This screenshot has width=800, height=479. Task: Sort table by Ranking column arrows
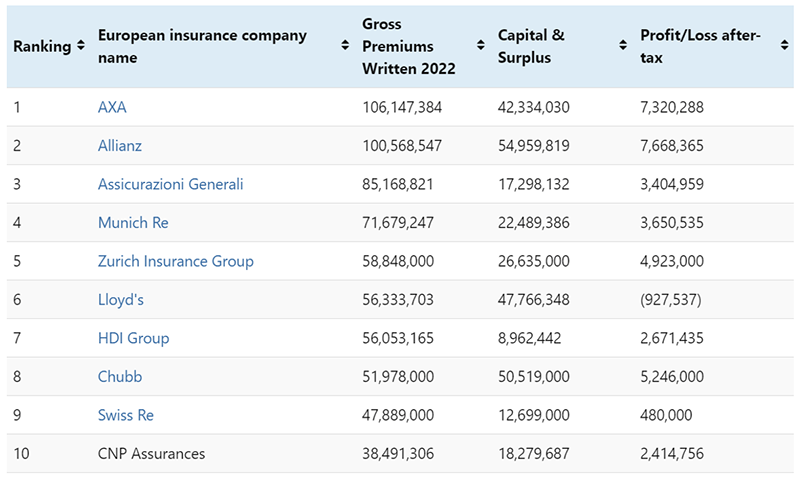coord(81,45)
